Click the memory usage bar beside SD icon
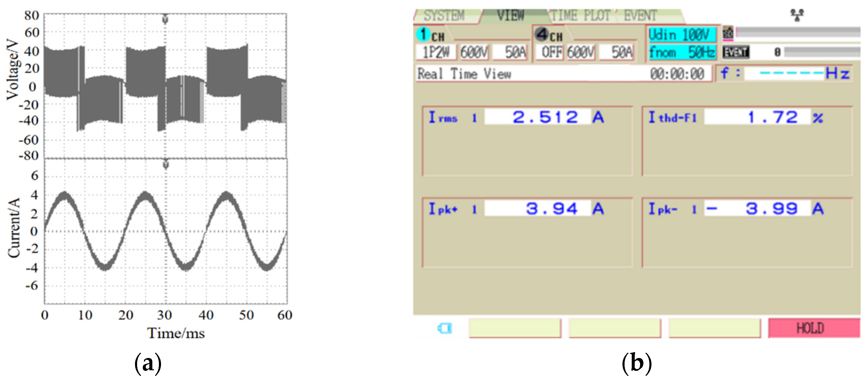 tap(798, 32)
